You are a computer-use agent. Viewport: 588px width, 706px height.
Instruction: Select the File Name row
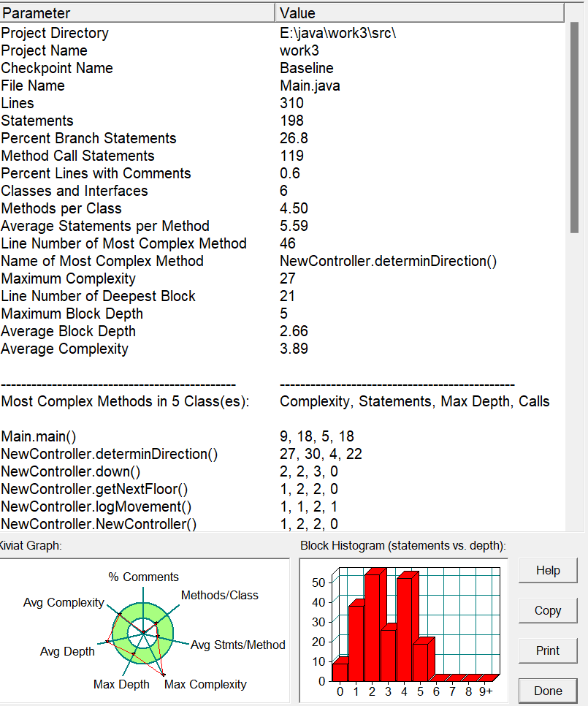click(283, 86)
